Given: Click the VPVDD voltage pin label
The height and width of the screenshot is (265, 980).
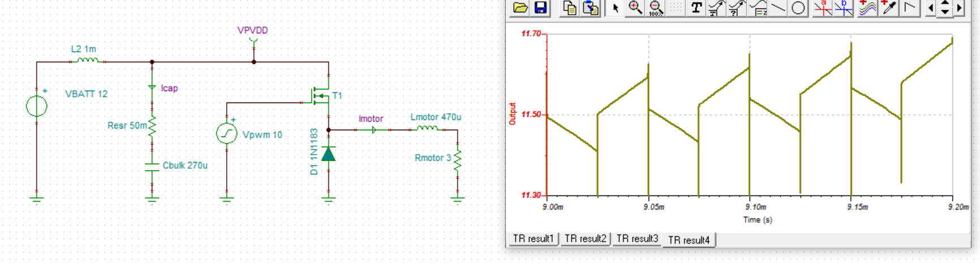Looking at the screenshot, I should (252, 31).
